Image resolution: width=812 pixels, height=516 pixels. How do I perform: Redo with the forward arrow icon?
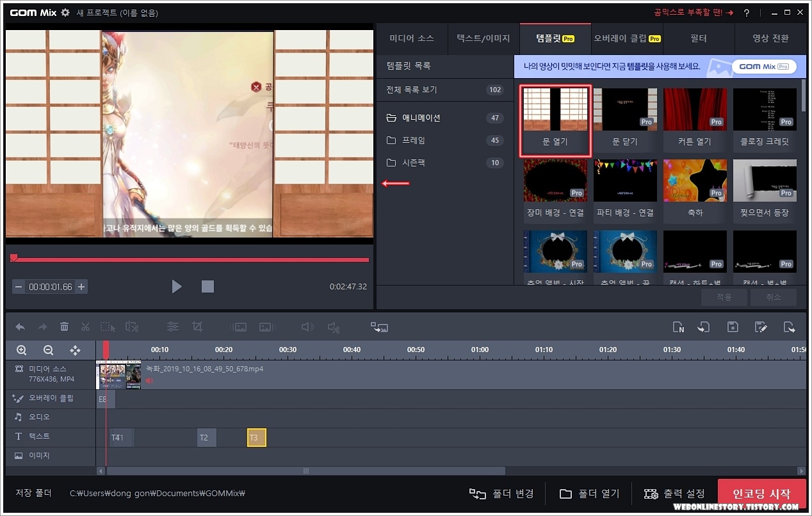click(42, 327)
